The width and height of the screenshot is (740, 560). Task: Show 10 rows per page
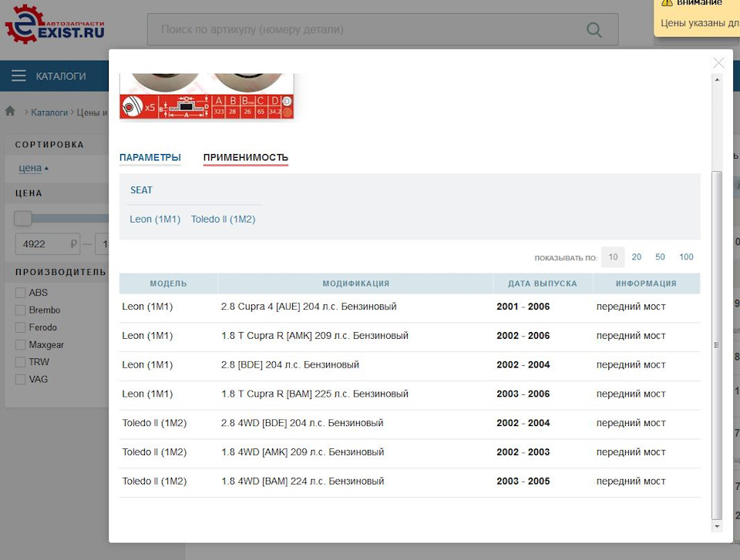613,257
